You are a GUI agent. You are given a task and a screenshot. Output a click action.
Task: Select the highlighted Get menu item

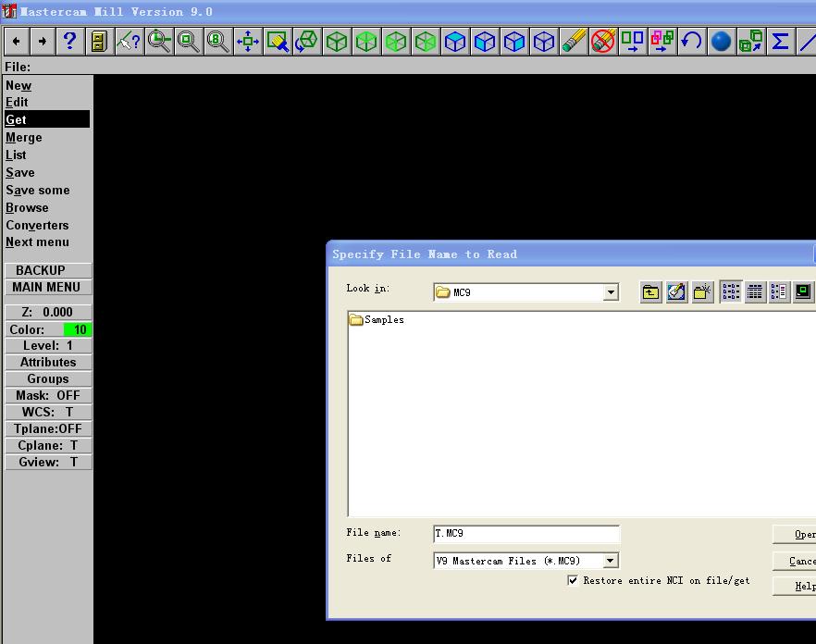47,119
